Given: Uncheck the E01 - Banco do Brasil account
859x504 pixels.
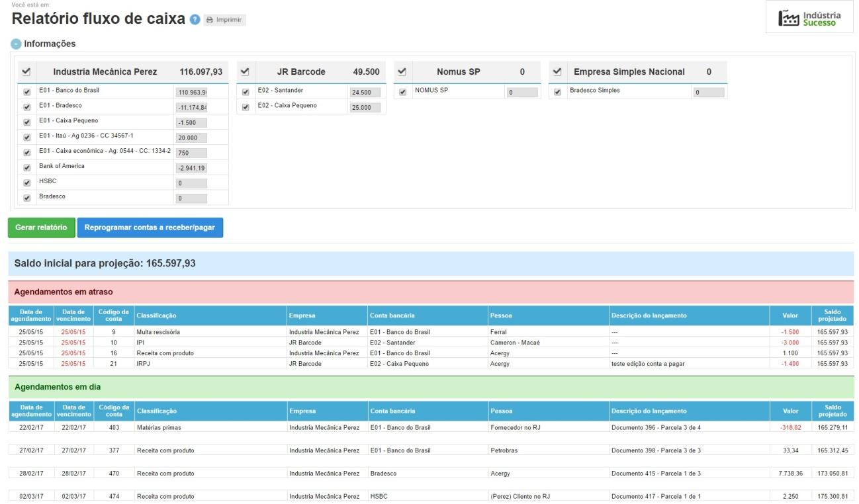Looking at the screenshot, I should pyautogui.click(x=27, y=92).
